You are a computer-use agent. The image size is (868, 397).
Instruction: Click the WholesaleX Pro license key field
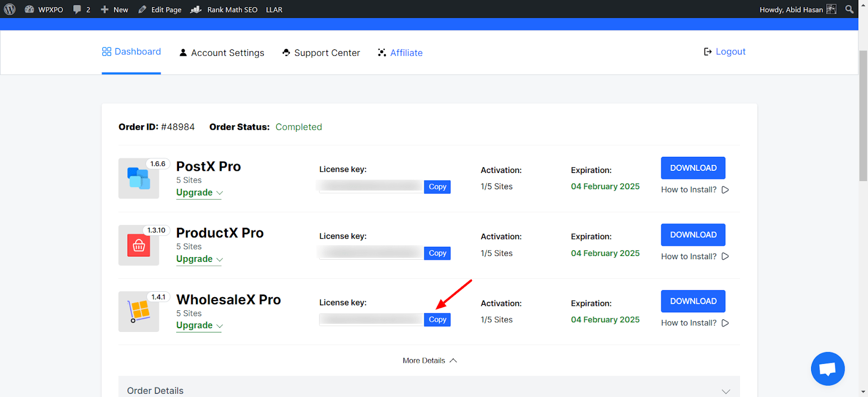tap(372, 319)
